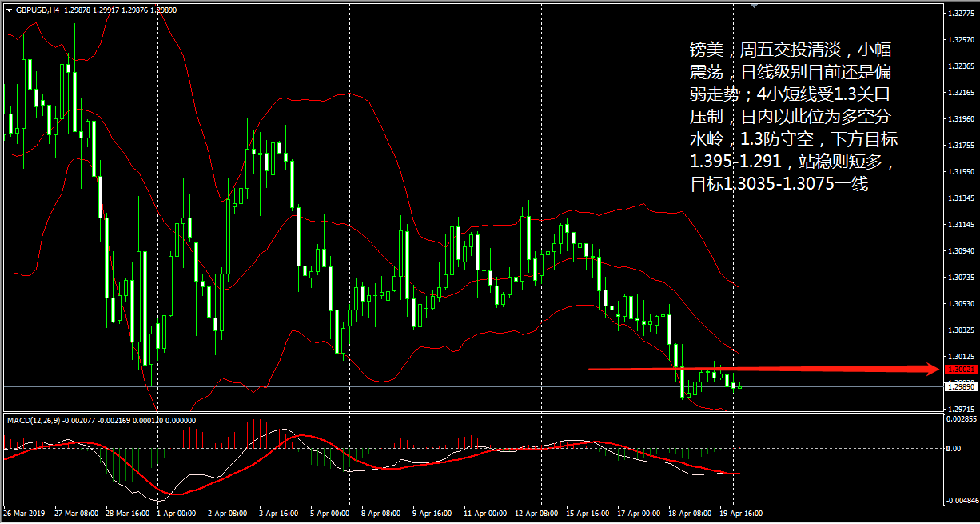980x524 pixels.
Task: Click the 19 Apr 16:00 time label
Action: pyautogui.click(x=740, y=514)
